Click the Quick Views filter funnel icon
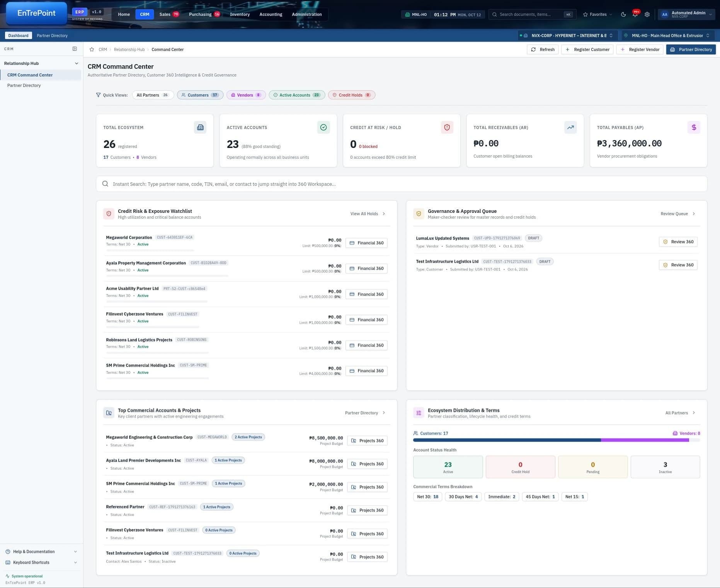Image resolution: width=720 pixels, height=588 pixels. [98, 95]
